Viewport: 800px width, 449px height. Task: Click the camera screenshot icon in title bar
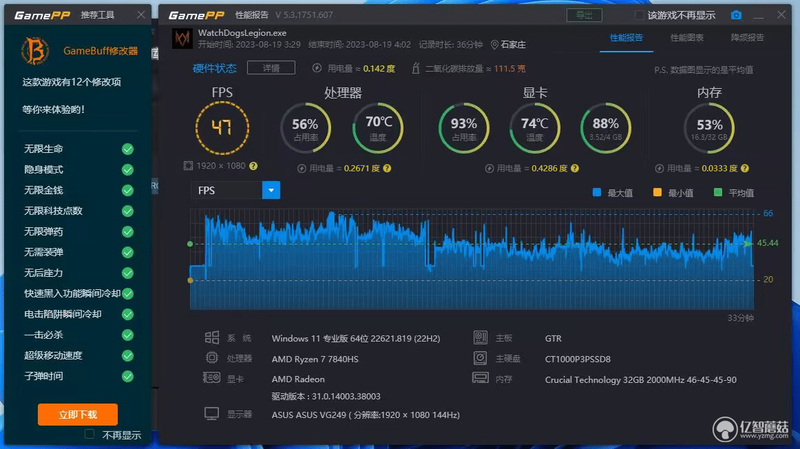pos(736,15)
